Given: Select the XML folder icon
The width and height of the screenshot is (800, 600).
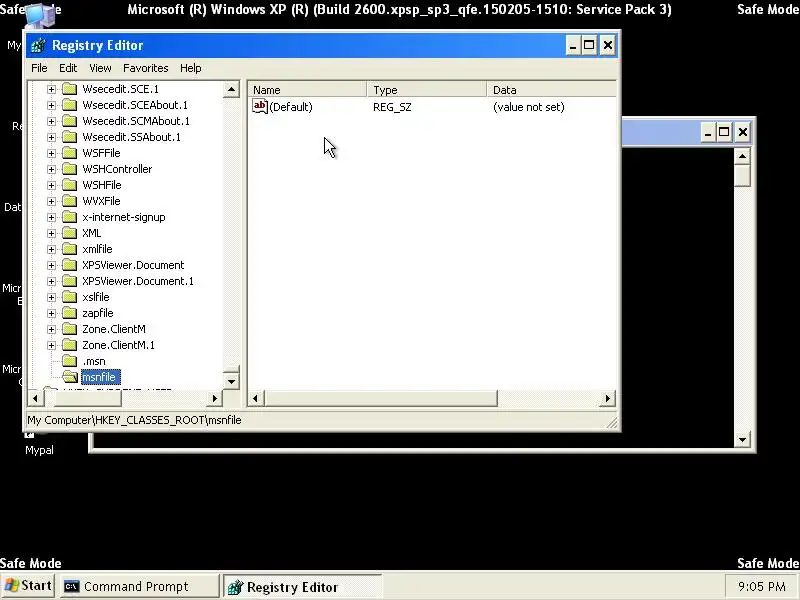Looking at the screenshot, I should pyautogui.click(x=69, y=233).
